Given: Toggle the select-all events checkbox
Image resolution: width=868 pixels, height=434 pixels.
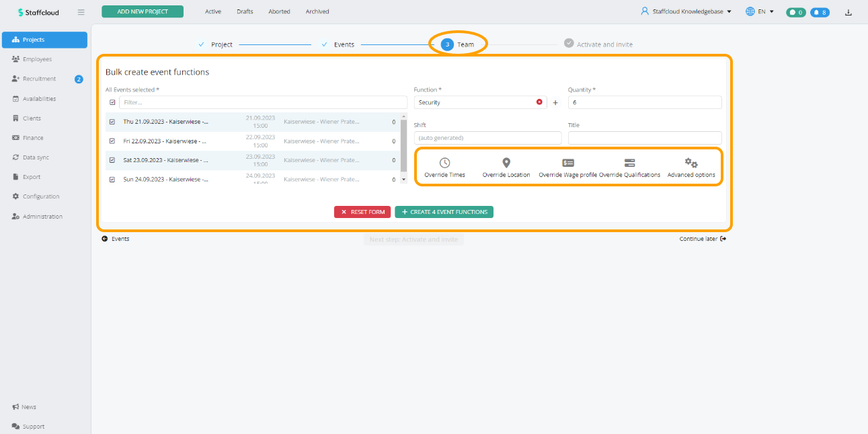Looking at the screenshot, I should tap(112, 102).
